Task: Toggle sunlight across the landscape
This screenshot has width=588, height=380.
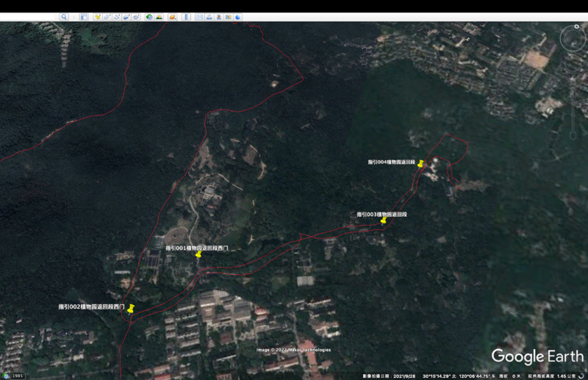Action: click(x=159, y=17)
